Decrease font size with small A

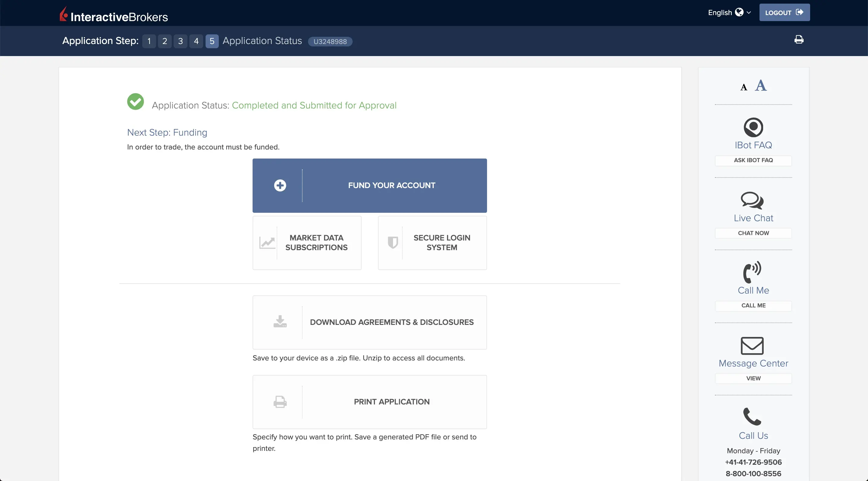pyautogui.click(x=744, y=88)
